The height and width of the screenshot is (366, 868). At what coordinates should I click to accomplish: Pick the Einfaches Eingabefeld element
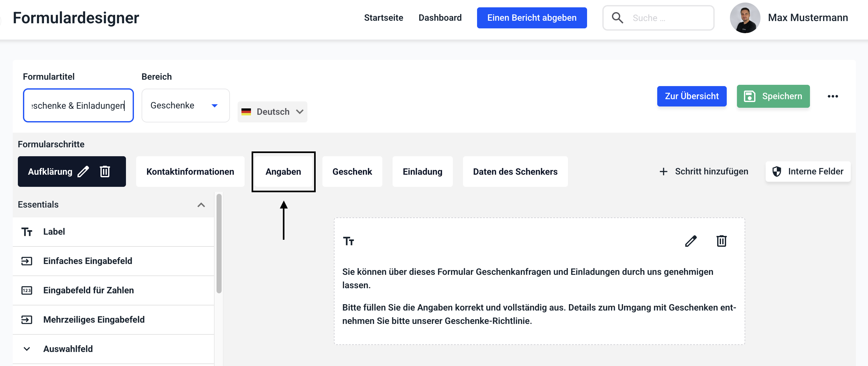(88, 261)
